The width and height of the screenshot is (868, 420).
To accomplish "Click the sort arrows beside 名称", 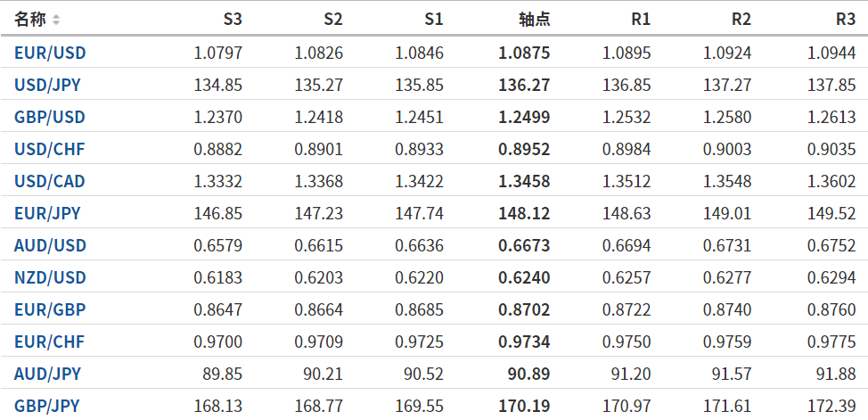I will click(56, 19).
